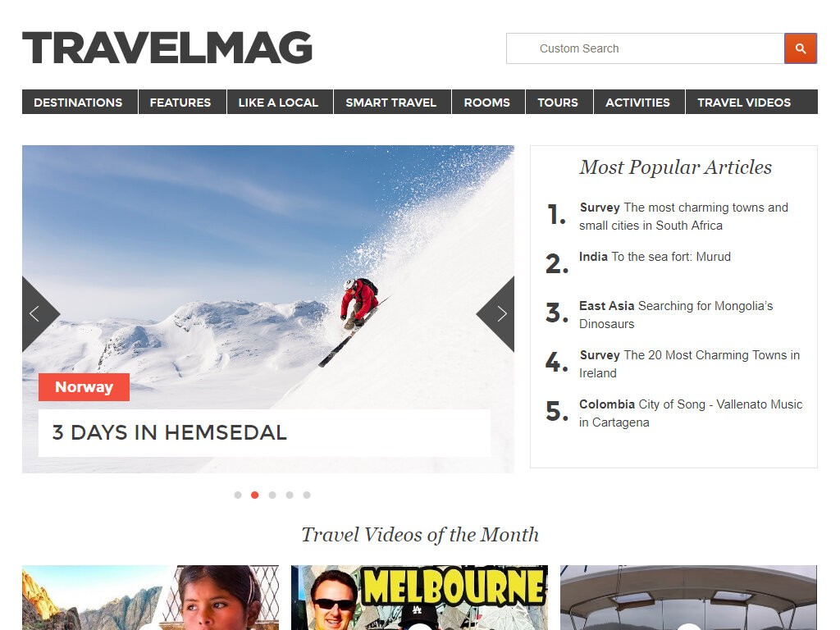Open Searching for Mongolia's Dinosaurs article
The image size is (840, 630).
coord(676,315)
